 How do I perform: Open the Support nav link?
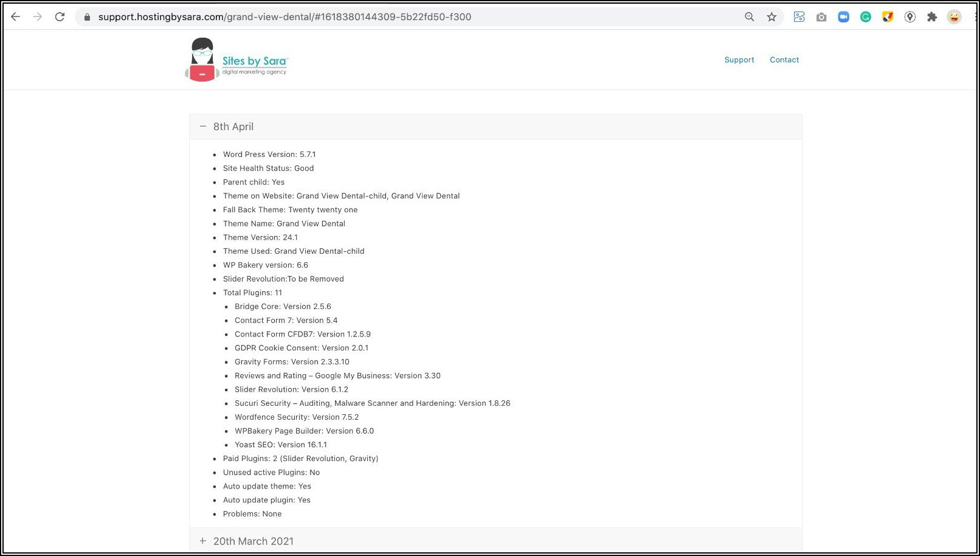tap(739, 60)
